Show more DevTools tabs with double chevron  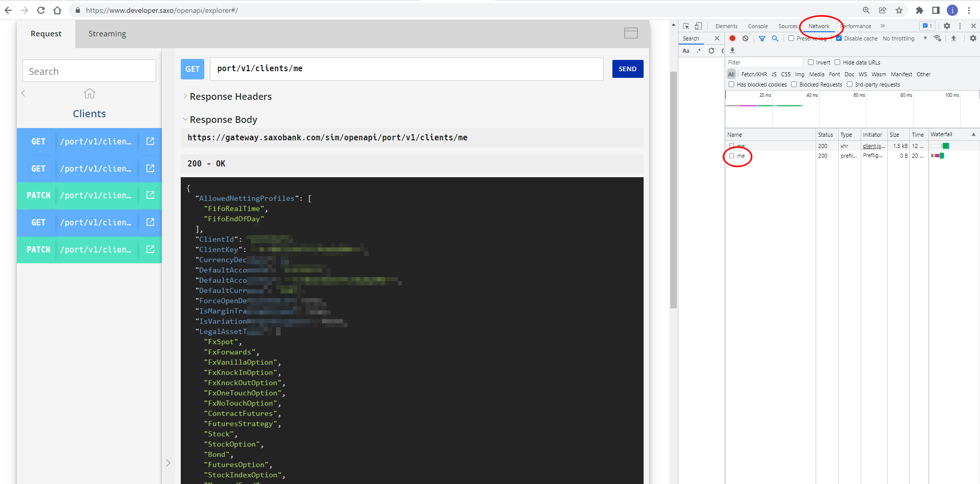[x=883, y=26]
